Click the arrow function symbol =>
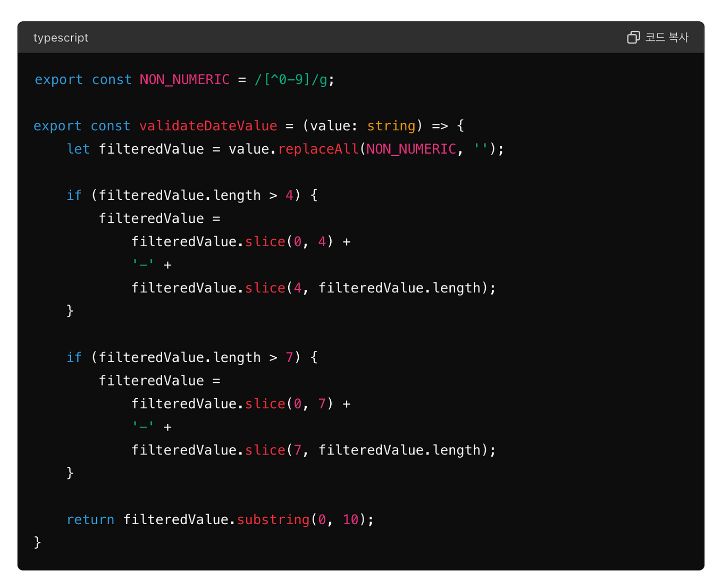This screenshot has width=722, height=588. [x=440, y=125]
